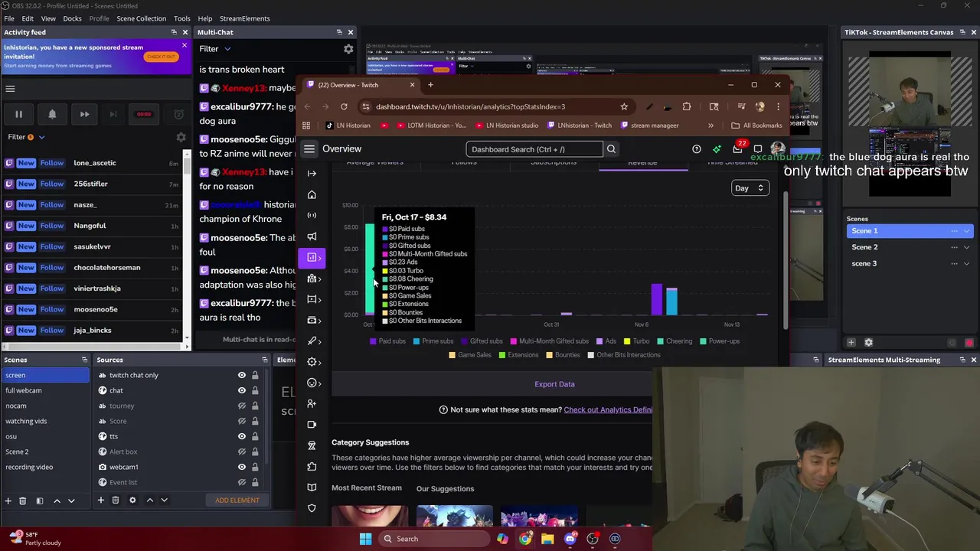Click the ADD ELEMENT button
This screenshot has width=980, height=551.
(x=237, y=500)
